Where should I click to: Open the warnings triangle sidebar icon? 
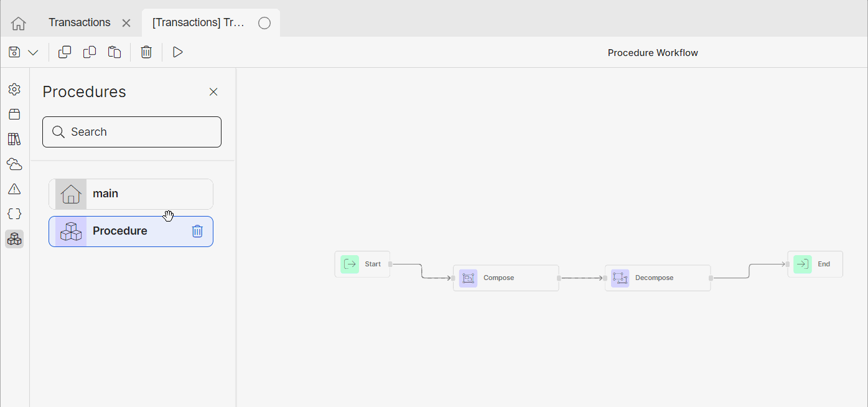point(14,189)
